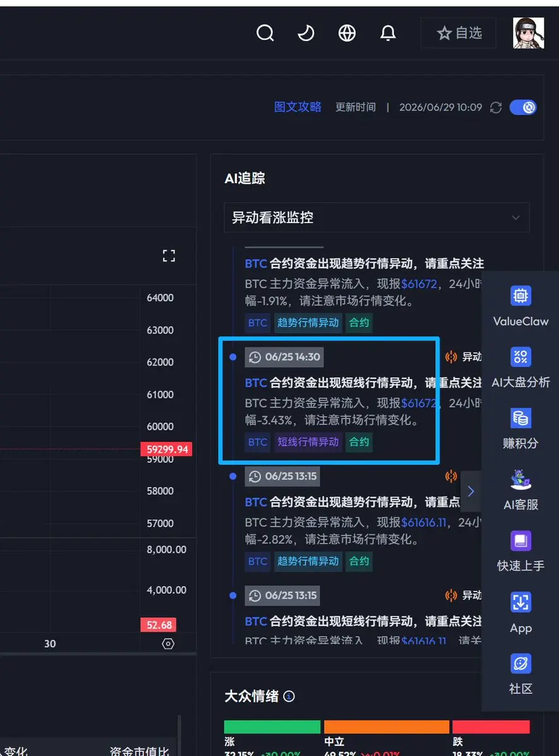
Task: Open the user avatar profile
Action: pyautogui.click(x=529, y=33)
